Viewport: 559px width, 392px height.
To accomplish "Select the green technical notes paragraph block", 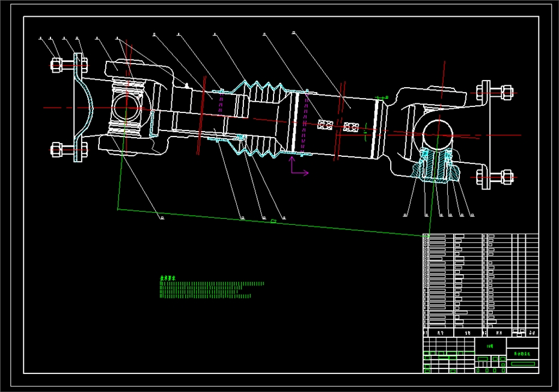I will click(212, 290).
